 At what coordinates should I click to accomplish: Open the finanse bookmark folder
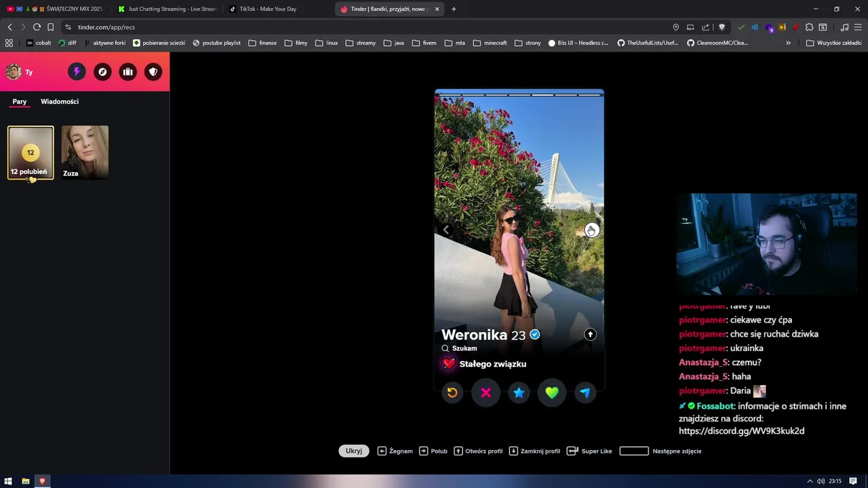pos(262,43)
